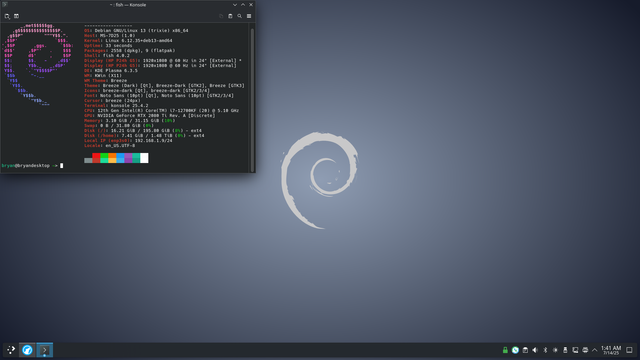Click the Paste icon in Konsole toolbar
The height and width of the screenshot is (360, 640).
(x=230, y=16)
